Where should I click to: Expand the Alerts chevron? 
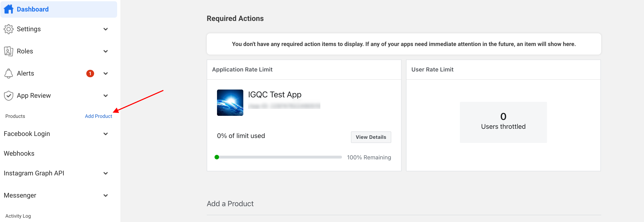(106, 73)
